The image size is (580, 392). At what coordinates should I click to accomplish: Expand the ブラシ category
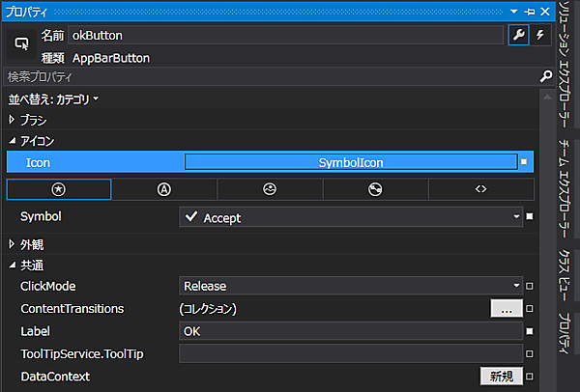point(13,120)
